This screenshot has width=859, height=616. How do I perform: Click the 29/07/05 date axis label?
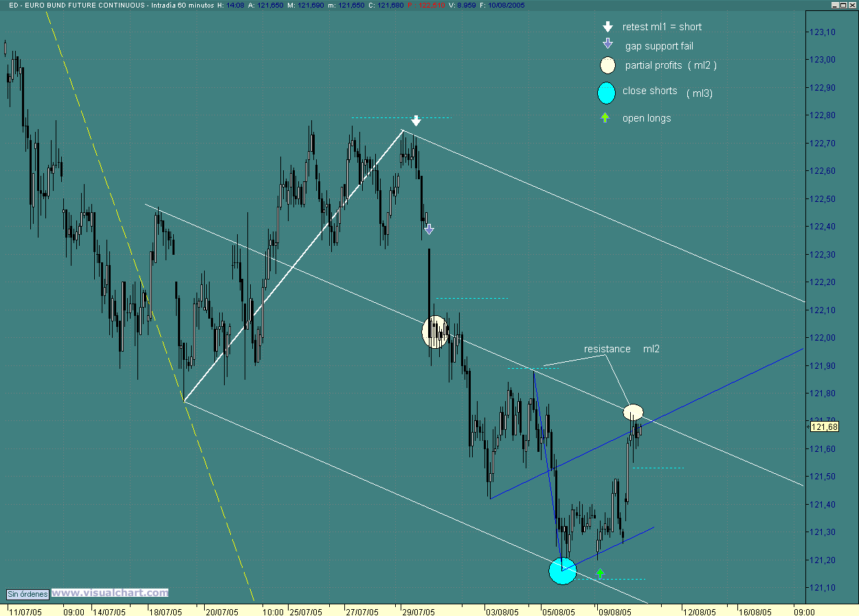coord(419,611)
